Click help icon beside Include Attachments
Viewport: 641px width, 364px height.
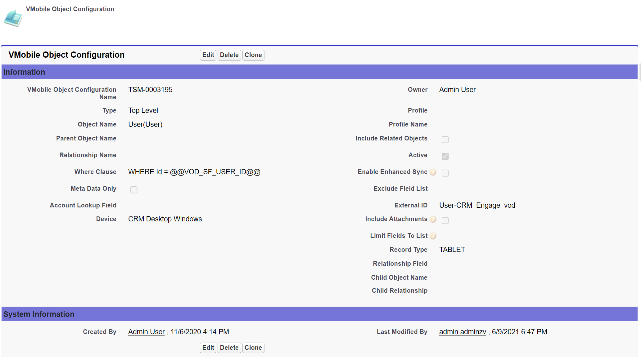(x=433, y=220)
